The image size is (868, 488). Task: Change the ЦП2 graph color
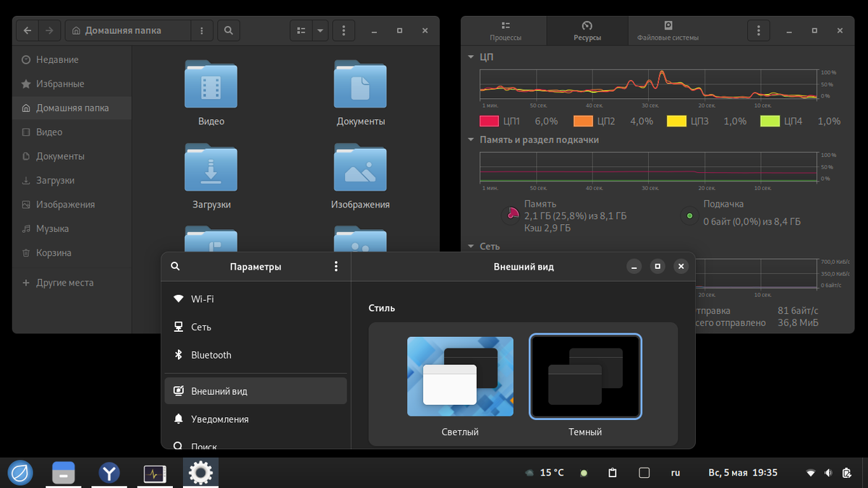pos(583,121)
